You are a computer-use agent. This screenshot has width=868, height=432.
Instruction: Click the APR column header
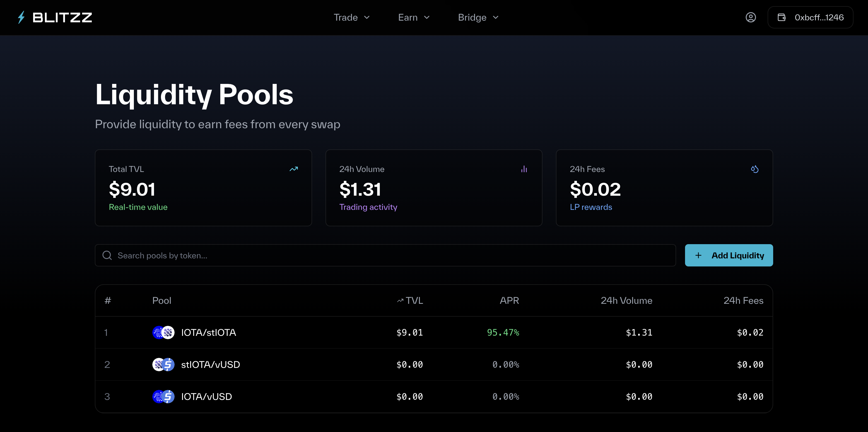coord(509,300)
